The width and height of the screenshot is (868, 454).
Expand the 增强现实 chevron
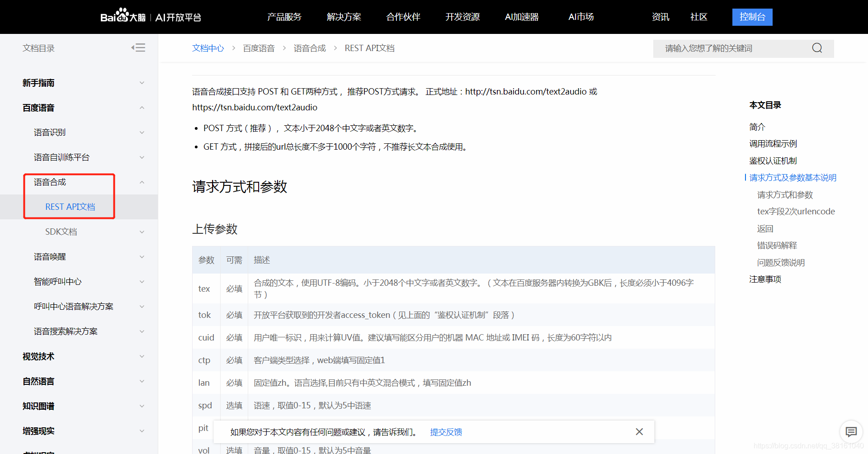tap(142, 431)
